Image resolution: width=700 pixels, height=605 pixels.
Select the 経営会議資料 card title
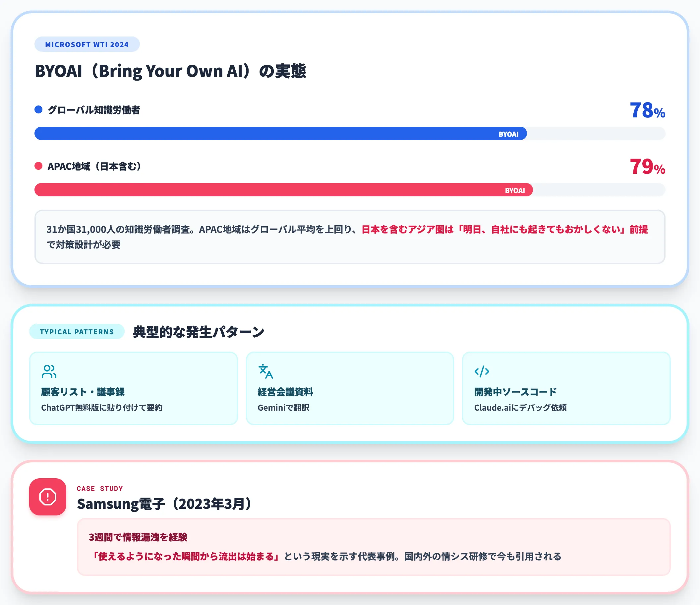(x=285, y=392)
